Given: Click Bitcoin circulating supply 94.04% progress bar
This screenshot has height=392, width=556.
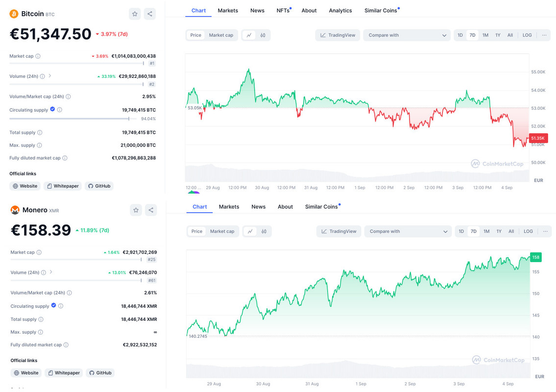Looking at the screenshot, I should (x=73, y=119).
